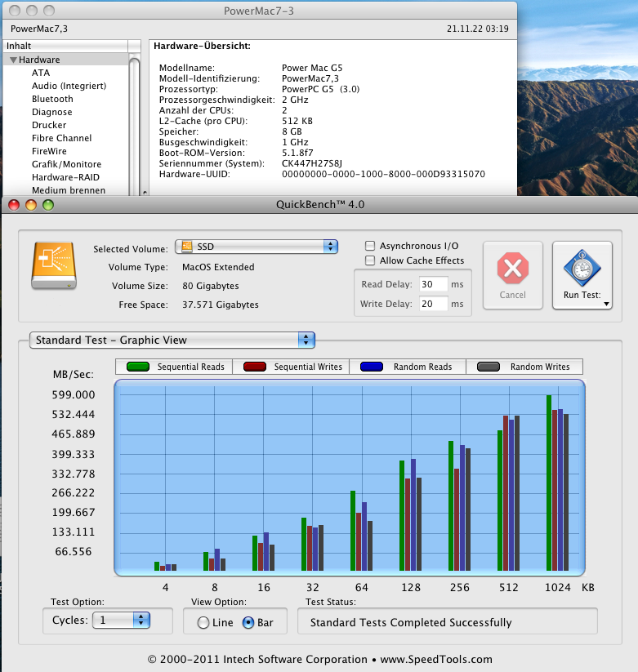Click the blue Random Reads legend swatch
638x672 pixels.
click(x=372, y=367)
